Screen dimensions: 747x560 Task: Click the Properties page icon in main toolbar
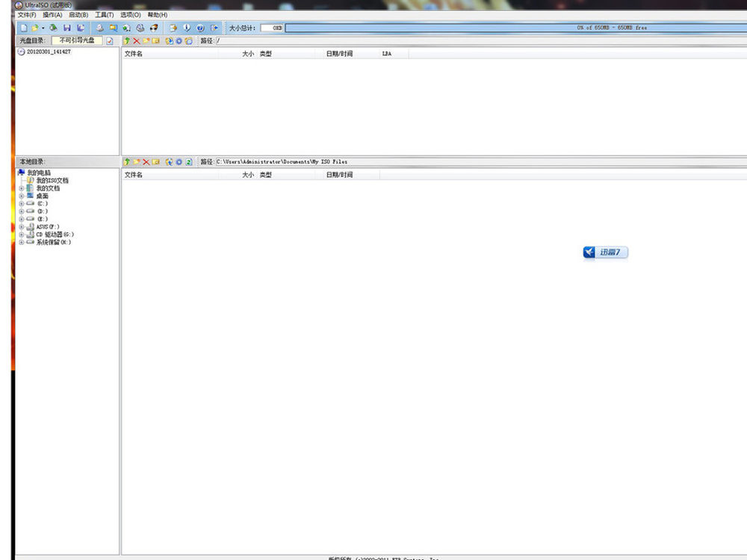[173, 28]
